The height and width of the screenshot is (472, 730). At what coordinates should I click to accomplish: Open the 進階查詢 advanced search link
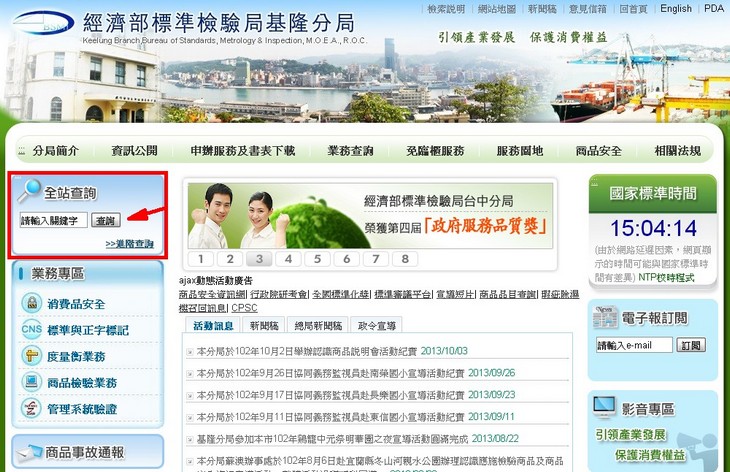pyautogui.click(x=129, y=243)
